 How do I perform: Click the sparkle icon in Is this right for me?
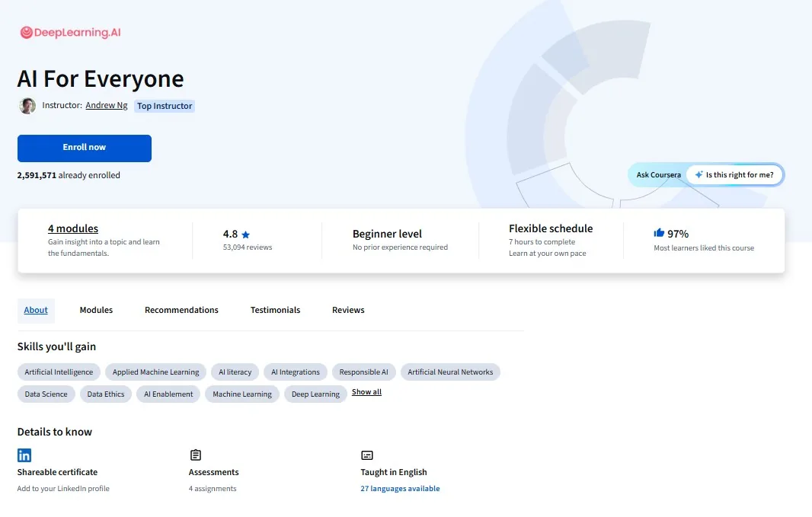[699, 175]
